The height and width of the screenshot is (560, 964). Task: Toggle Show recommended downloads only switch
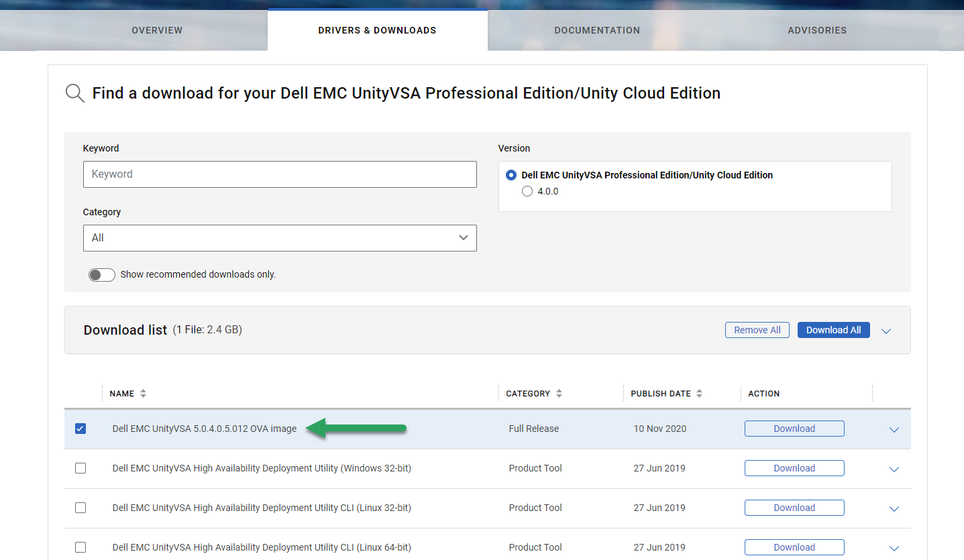click(x=102, y=274)
